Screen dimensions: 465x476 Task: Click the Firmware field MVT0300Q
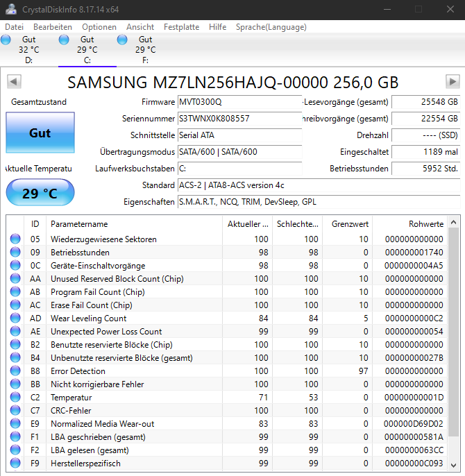[239, 102]
